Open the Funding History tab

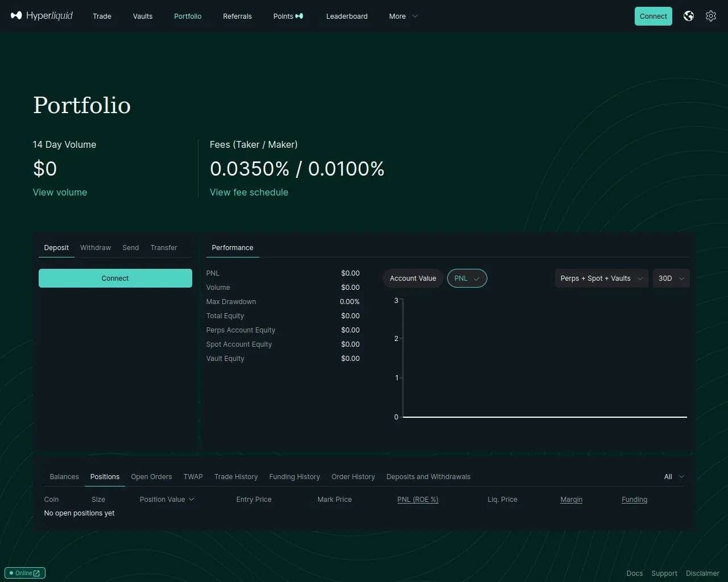click(x=295, y=477)
